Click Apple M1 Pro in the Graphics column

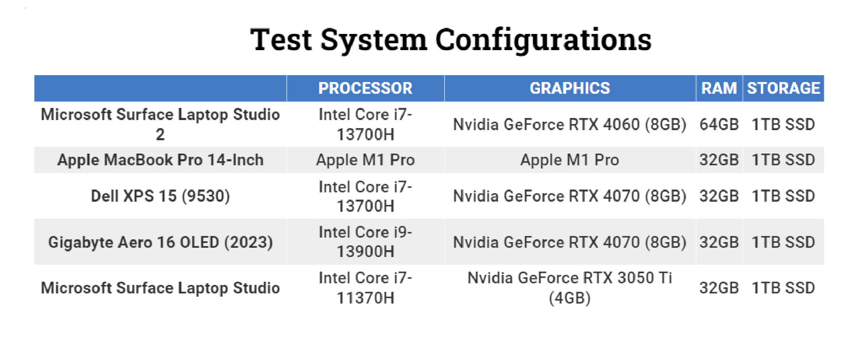click(x=569, y=160)
